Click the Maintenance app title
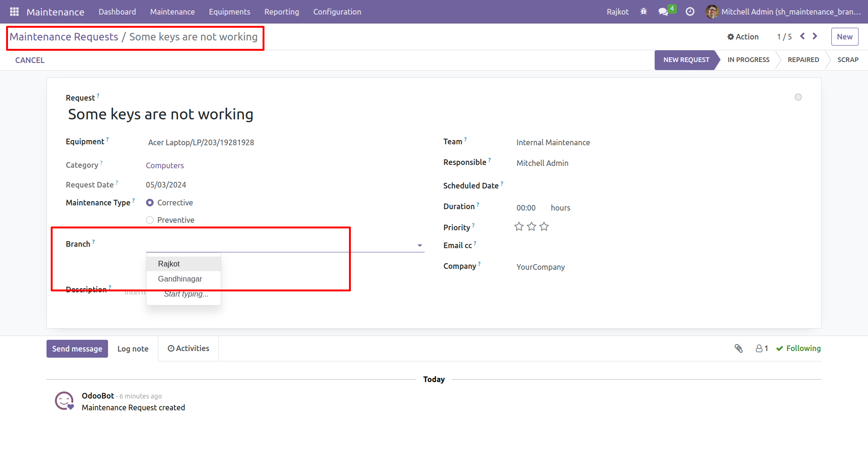Image resolution: width=868 pixels, height=454 pixels. point(55,12)
